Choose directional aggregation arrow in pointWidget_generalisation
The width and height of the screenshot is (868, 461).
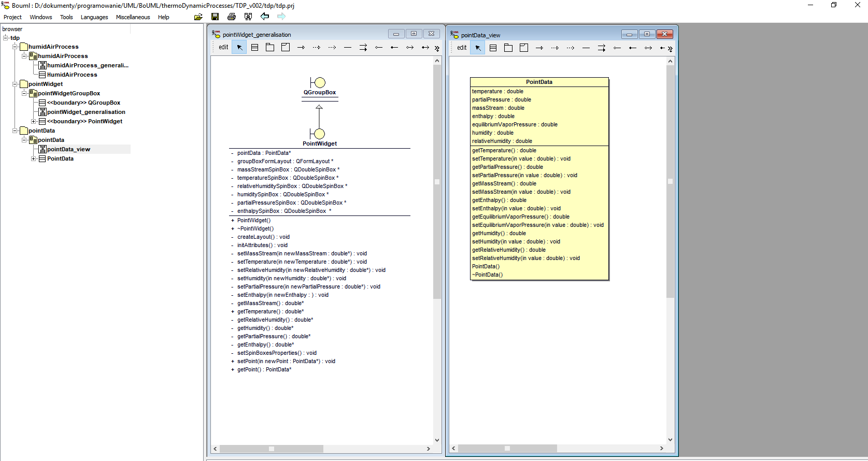pyautogui.click(x=410, y=48)
